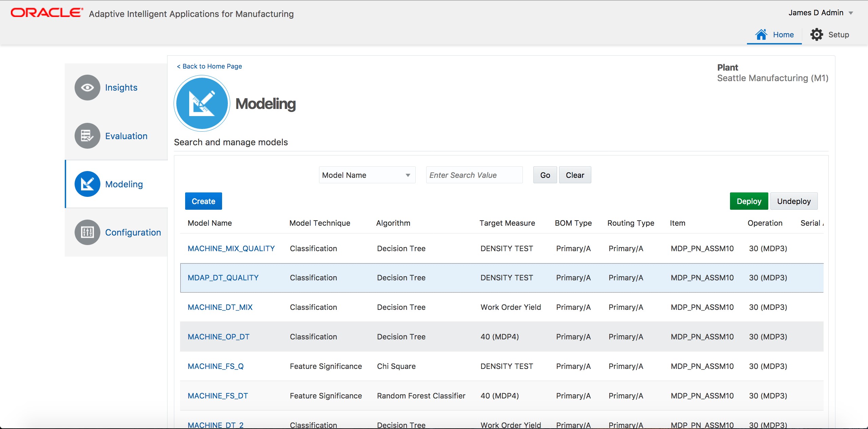The height and width of the screenshot is (429, 868).
Task: Click the green Deploy button
Action: click(x=749, y=201)
